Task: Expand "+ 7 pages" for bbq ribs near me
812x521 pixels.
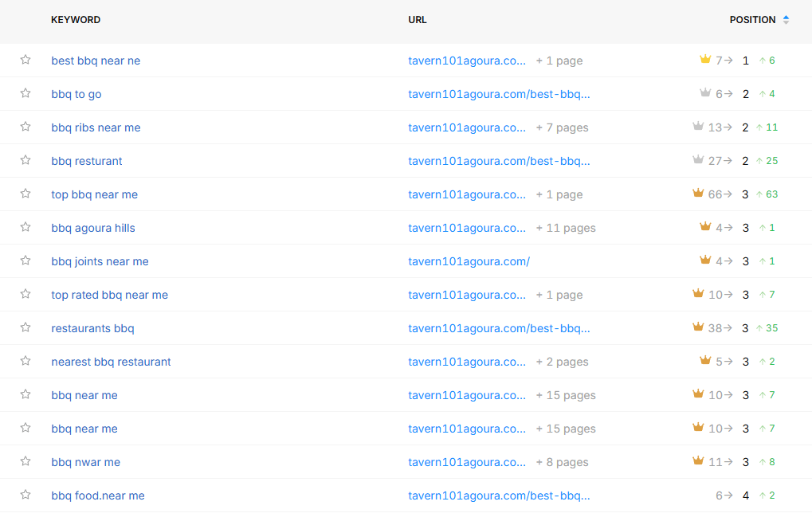Action: [x=562, y=127]
